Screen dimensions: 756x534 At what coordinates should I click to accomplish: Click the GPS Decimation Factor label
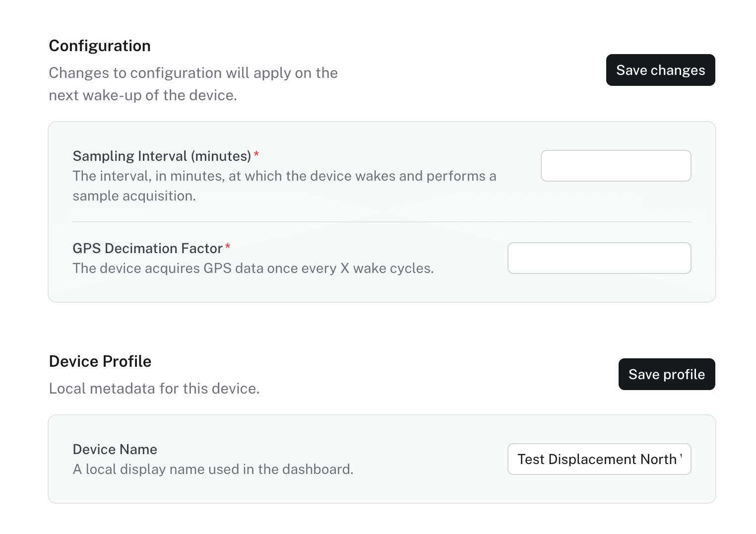pos(147,248)
